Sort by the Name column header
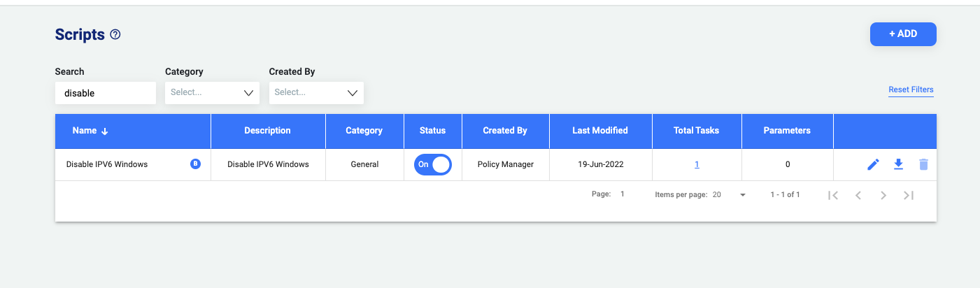 tap(85, 131)
